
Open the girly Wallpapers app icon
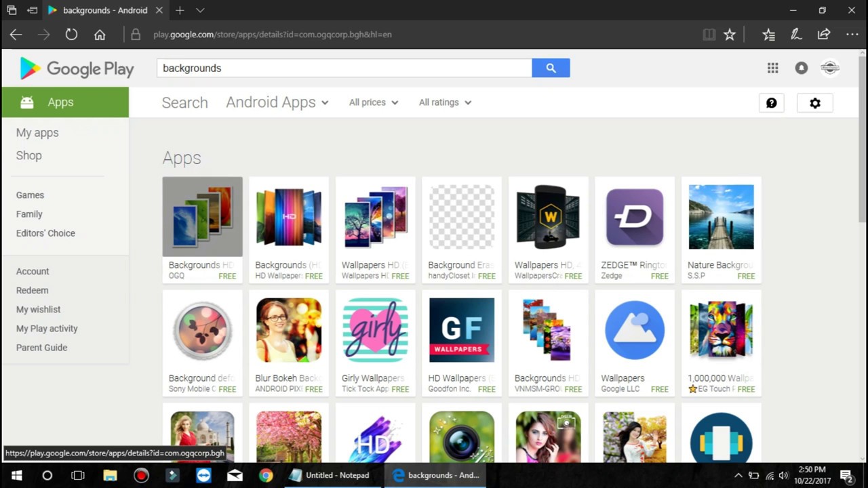(x=375, y=330)
